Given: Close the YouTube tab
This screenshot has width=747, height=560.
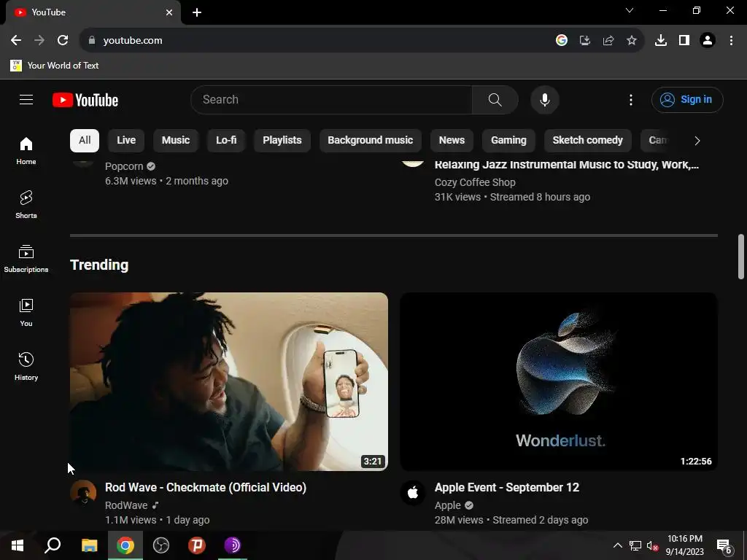Looking at the screenshot, I should [169, 12].
